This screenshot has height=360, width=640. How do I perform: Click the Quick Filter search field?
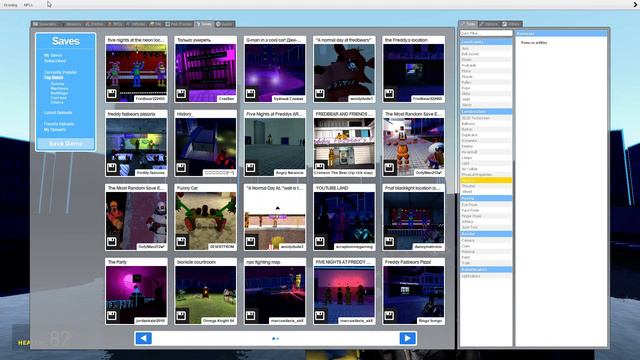[486, 33]
